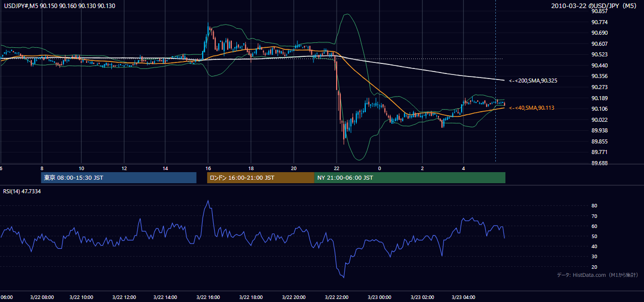Click hour label 14 under the price chart

pos(165,168)
